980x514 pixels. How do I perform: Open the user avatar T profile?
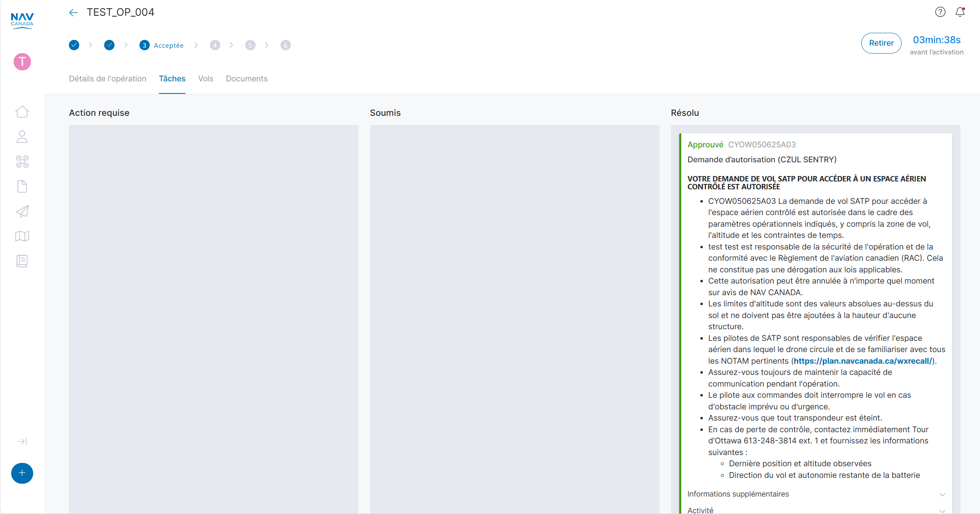point(22,62)
